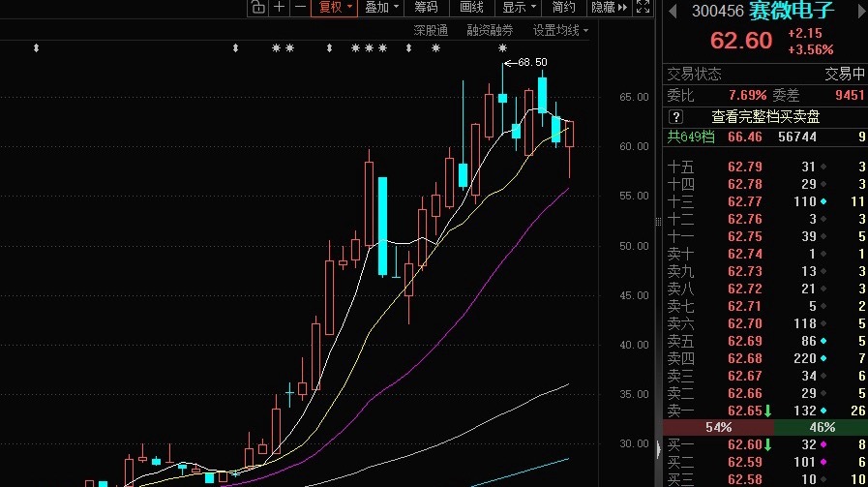The width and height of the screenshot is (868, 487).
Task: Click the 65.00 price axis label
Action: tap(634, 97)
